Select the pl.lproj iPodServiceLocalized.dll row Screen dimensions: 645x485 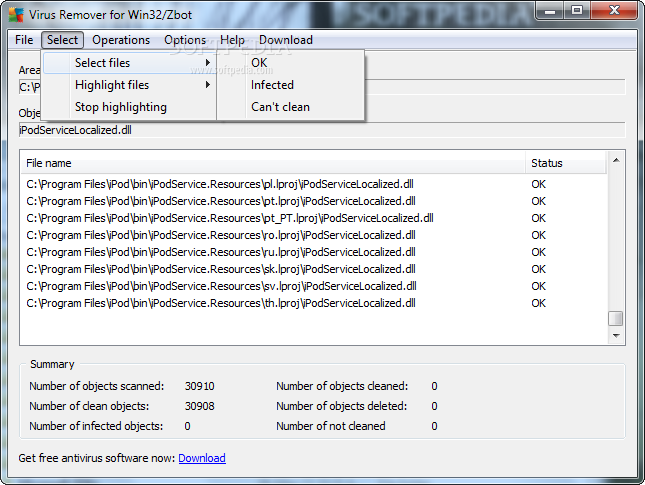pos(315,184)
